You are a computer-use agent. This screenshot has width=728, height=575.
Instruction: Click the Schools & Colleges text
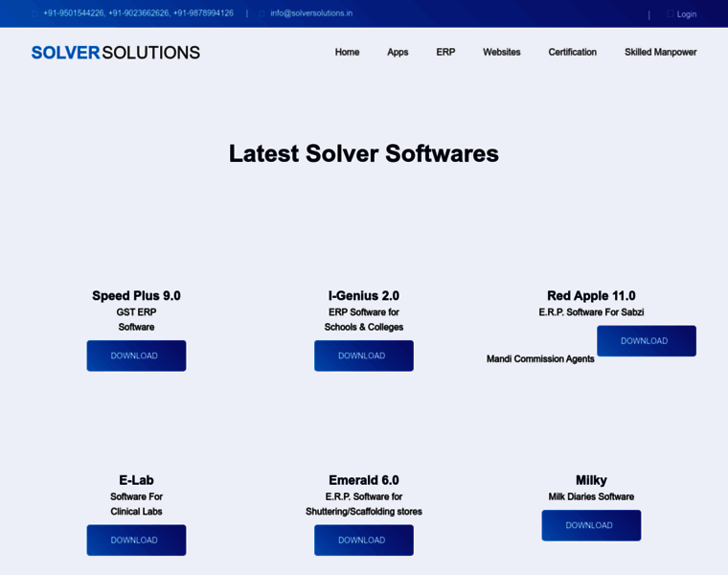[364, 327]
